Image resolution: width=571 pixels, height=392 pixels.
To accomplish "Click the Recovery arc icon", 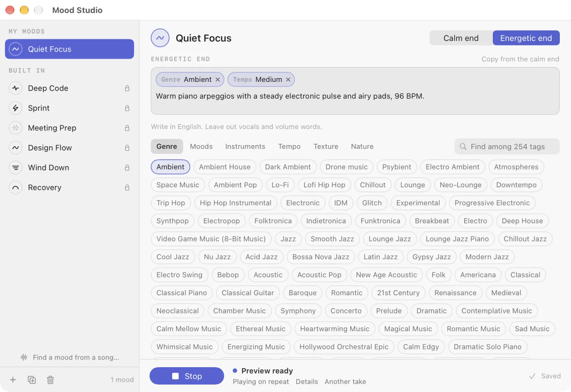I will point(15,187).
